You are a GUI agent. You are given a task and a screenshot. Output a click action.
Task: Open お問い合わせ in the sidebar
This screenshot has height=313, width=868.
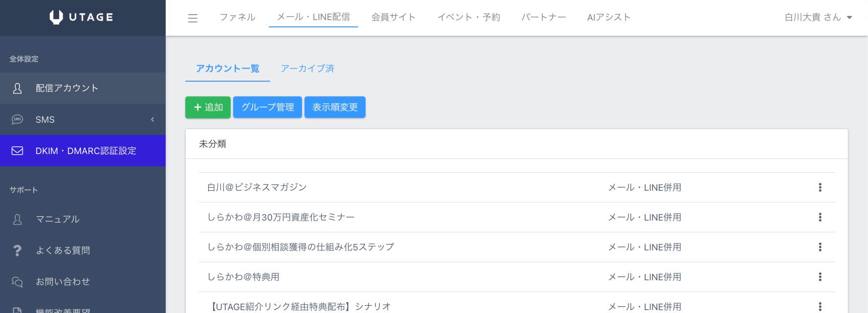click(83, 282)
